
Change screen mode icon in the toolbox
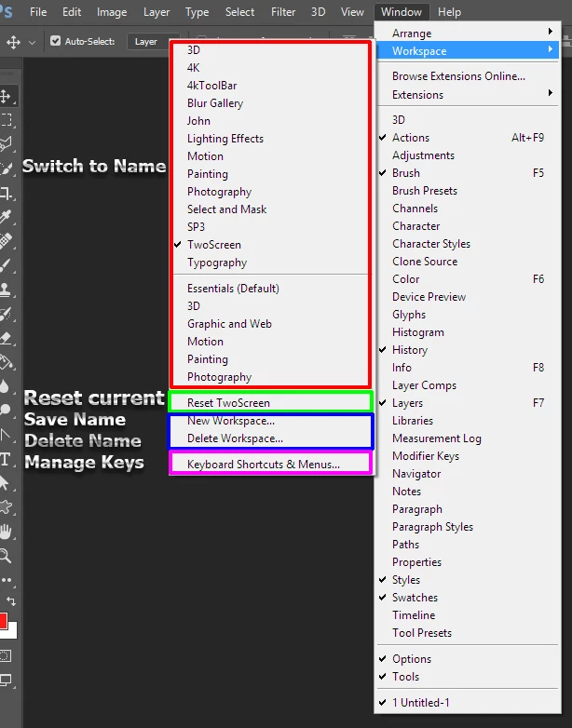tap(6, 681)
